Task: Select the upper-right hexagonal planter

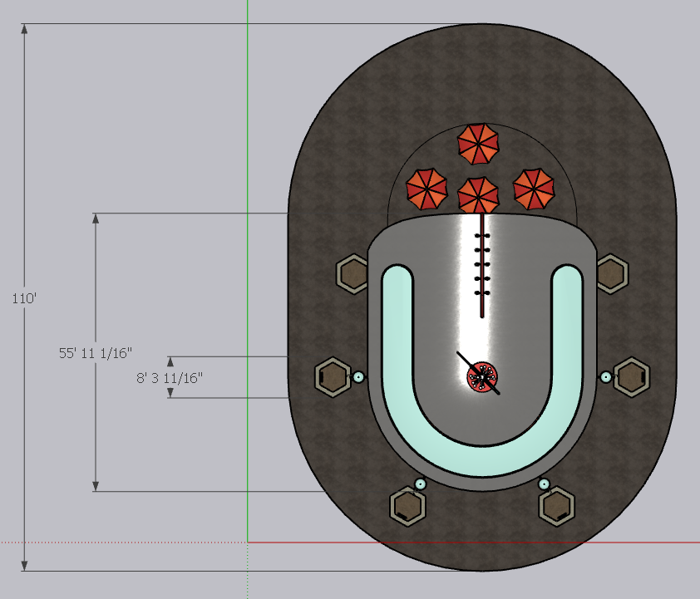Action: click(x=612, y=274)
